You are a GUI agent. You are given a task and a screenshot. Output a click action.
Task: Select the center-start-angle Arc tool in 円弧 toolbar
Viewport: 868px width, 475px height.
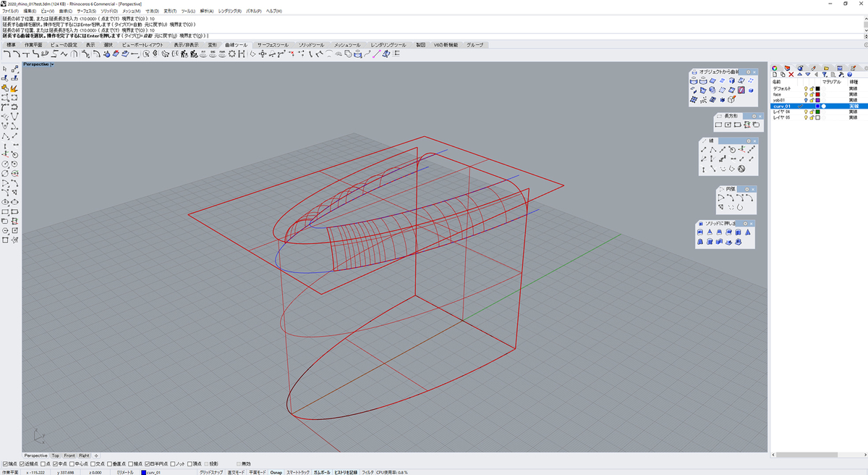[721, 198]
